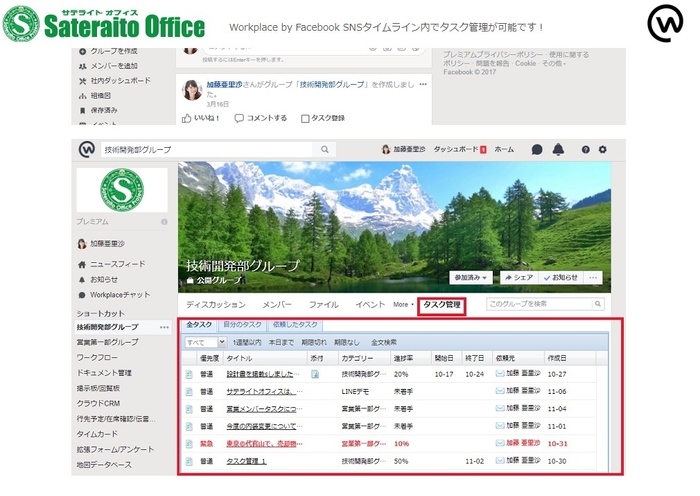Tick the タスク登録 checkbox on the post

(305, 118)
